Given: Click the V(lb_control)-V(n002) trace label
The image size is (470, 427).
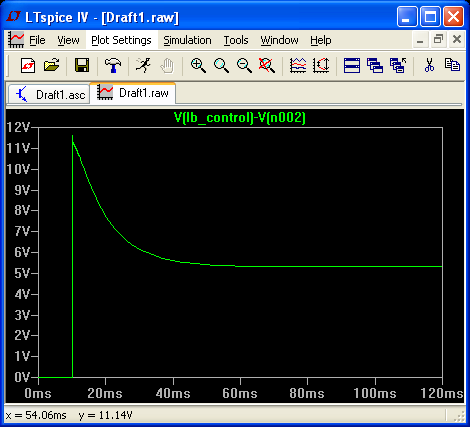Looking at the screenshot, I should [240, 118].
